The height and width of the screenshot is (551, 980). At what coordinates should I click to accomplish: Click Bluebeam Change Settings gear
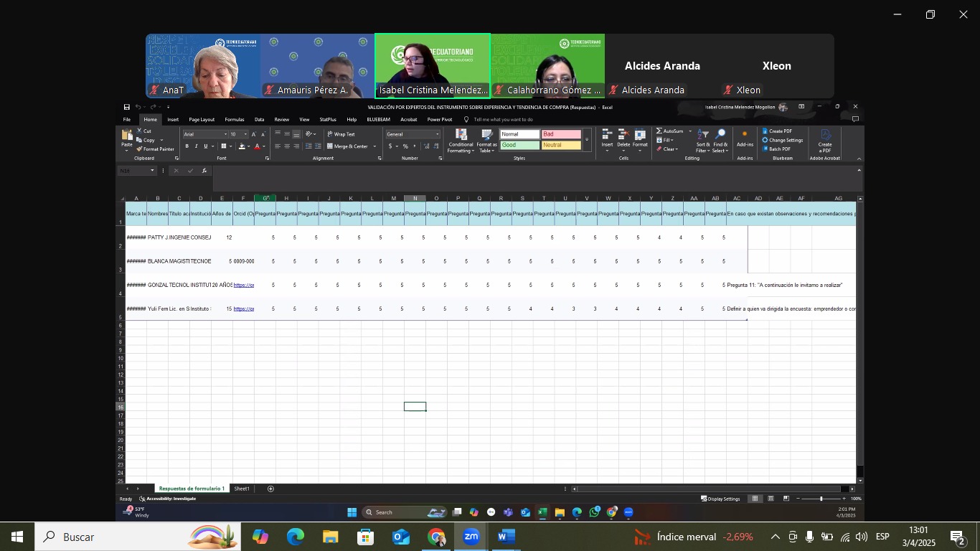pos(765,140)
